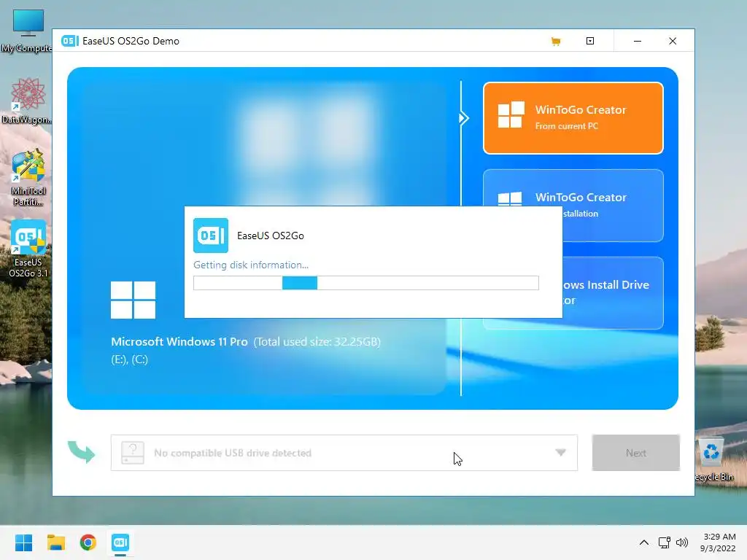The width and height of the screenshot is (747, 560).
Task: Show hidden tray icons chevron
Action: click(643, 542)
